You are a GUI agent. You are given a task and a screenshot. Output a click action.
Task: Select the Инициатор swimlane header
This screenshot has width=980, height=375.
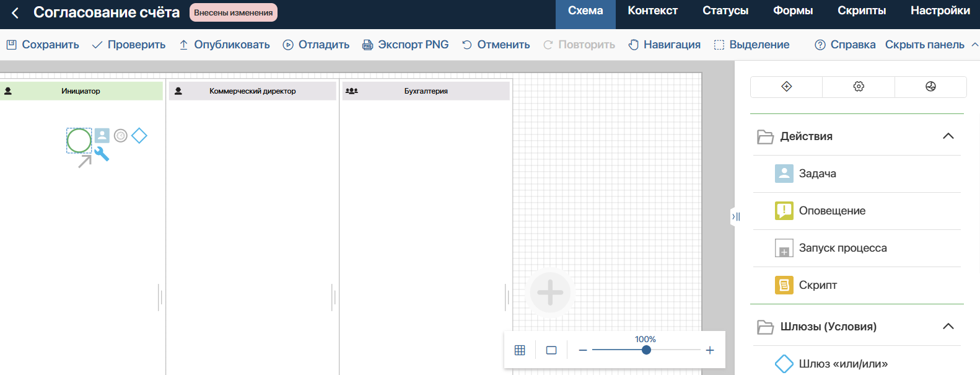coord(81,91)
